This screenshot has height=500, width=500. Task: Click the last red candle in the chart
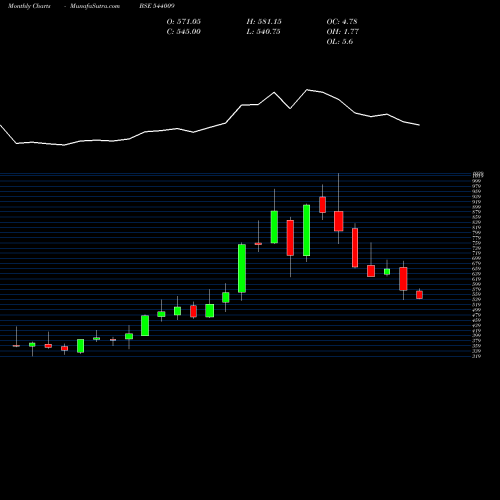419,295
